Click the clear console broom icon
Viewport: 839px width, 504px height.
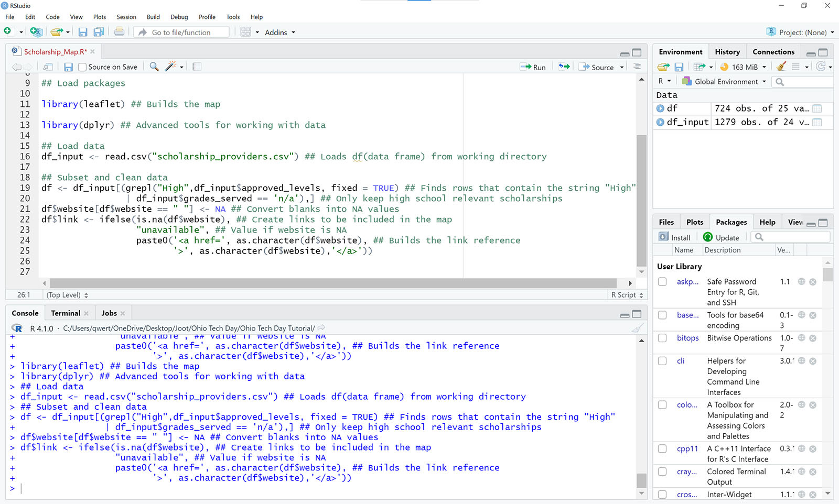pos(638,328)
